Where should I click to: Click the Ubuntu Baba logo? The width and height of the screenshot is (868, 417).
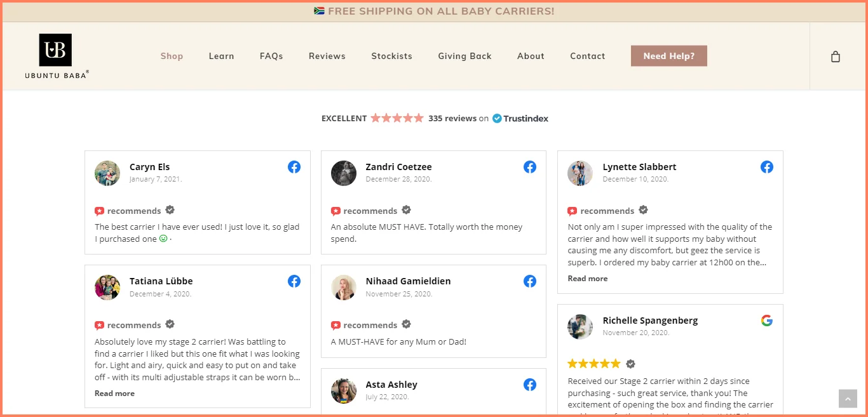pos(56,56)
